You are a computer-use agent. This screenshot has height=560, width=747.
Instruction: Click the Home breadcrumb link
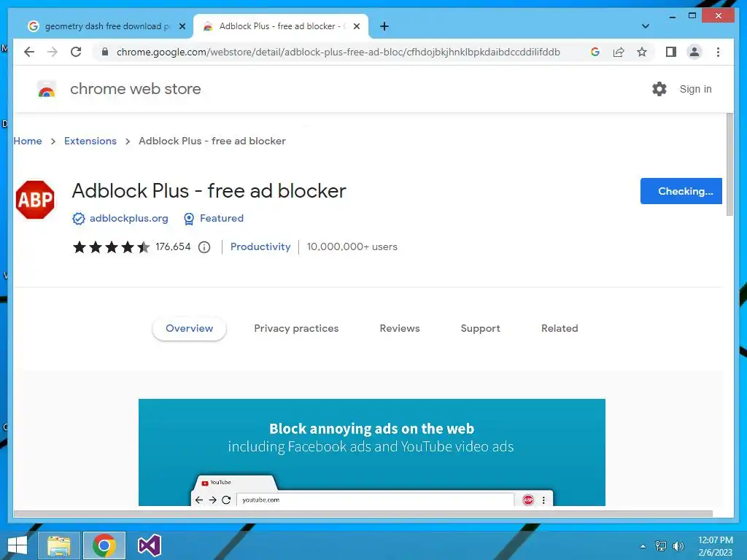pyautogui.click(x=28, y=141)
